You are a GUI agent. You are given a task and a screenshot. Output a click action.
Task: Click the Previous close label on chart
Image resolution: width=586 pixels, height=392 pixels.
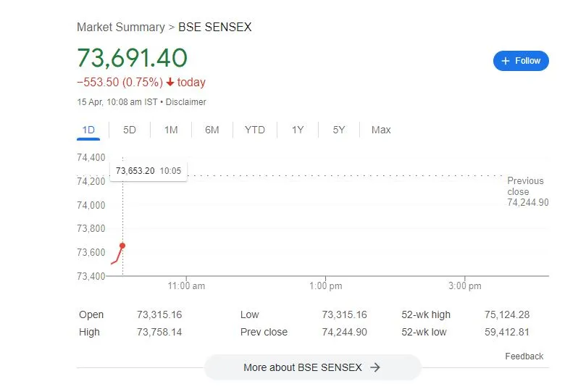(x=525, y=186)
